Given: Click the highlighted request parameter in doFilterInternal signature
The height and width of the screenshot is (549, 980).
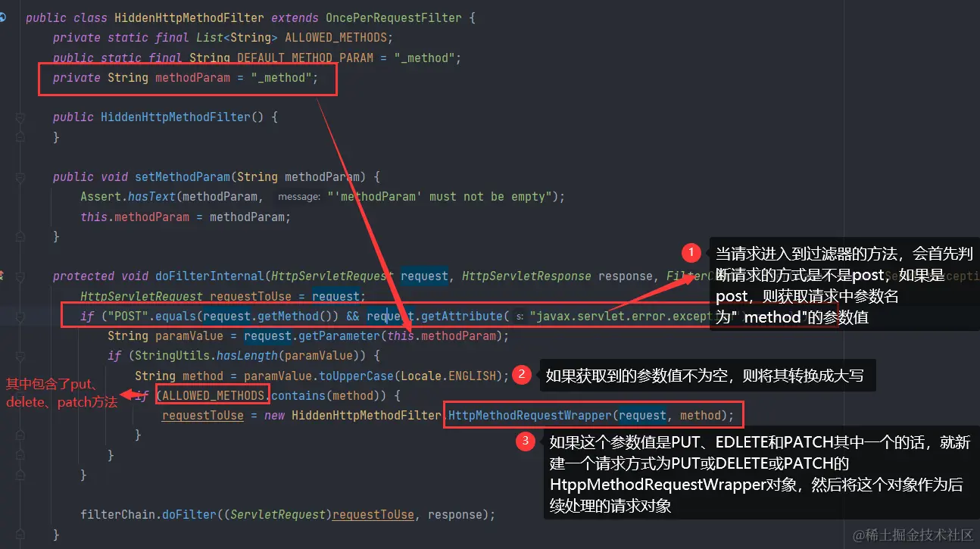Looking at the screenshot, I should (424, 276).
